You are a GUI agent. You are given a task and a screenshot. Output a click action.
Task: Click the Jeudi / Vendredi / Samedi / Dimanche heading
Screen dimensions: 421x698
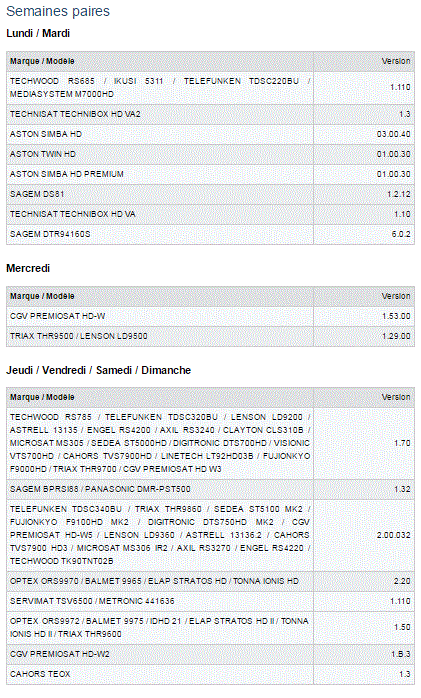click(x=98, y=370)
